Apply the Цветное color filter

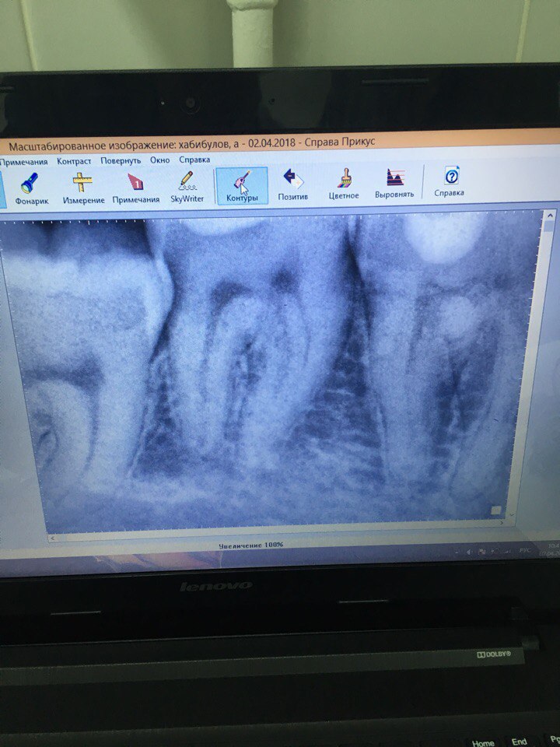point(343,184)
